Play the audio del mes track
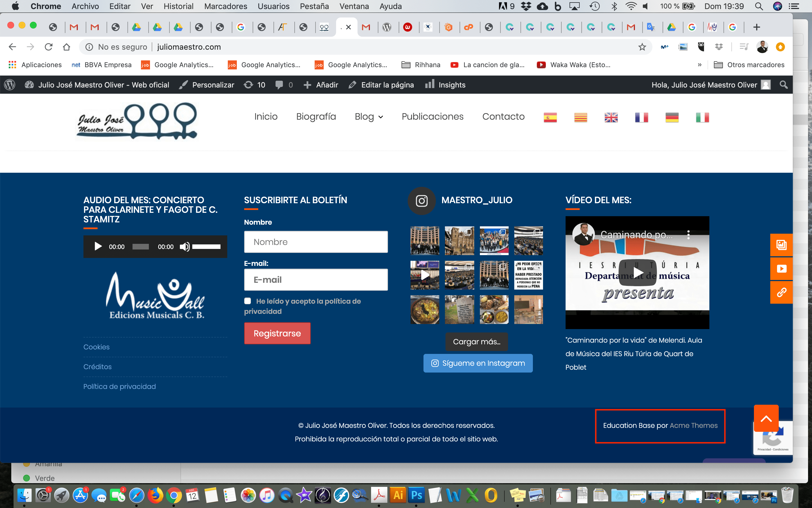The width and height of the screenshot is (812, 508). click(98, 247)
